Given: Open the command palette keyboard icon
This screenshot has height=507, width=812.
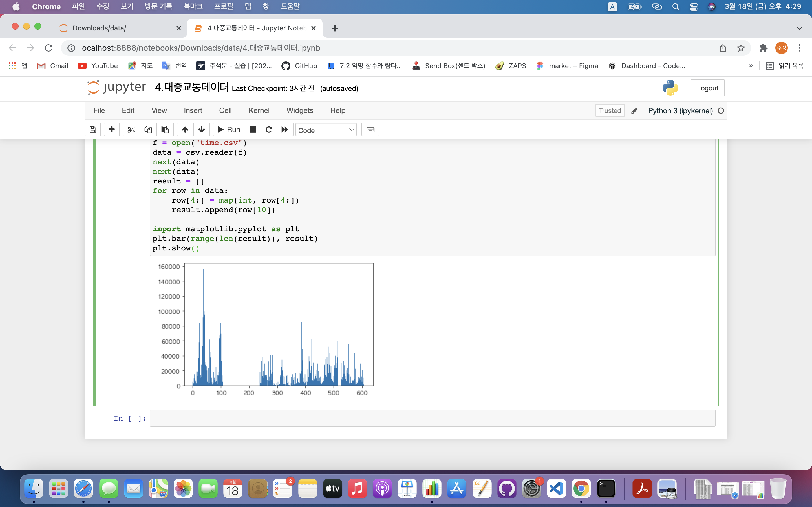Looking at the screenshot, I should pos(370,130).
